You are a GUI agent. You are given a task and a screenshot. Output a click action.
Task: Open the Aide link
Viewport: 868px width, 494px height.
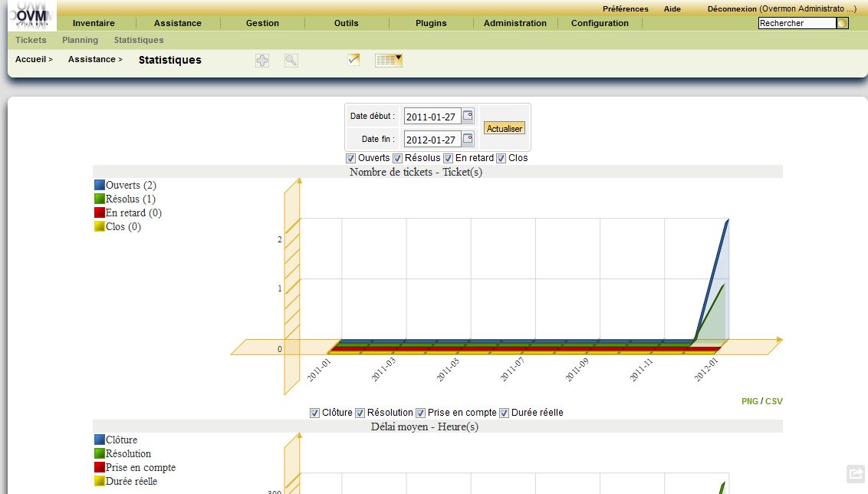[x=672, y=9]
